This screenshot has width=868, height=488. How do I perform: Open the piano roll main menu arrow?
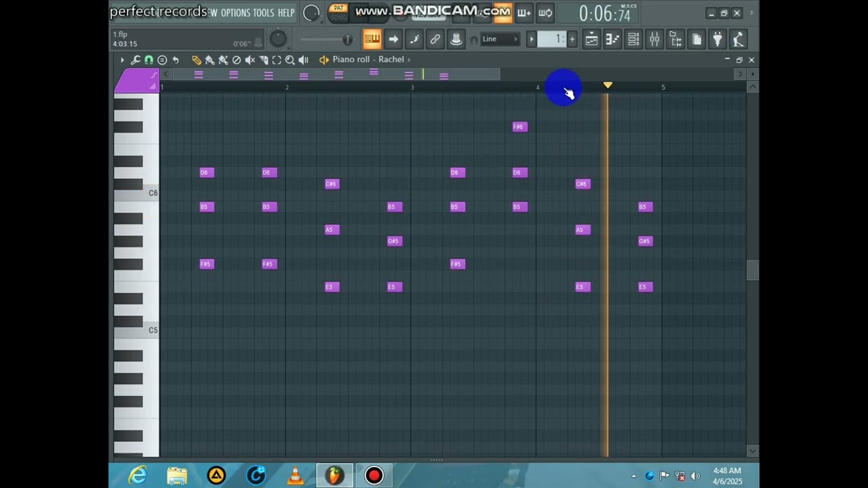point(122,60)
